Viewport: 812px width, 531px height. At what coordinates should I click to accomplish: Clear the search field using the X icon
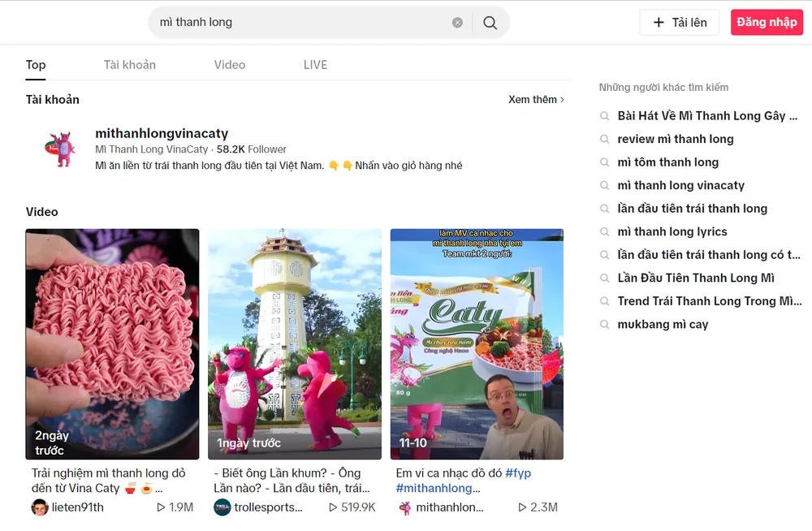[x=457, y=22]
